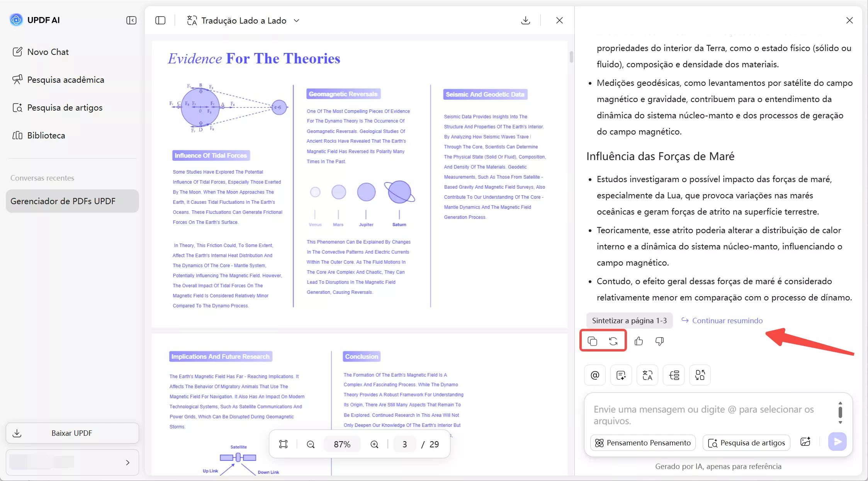Give thumbs down to response

659,341
